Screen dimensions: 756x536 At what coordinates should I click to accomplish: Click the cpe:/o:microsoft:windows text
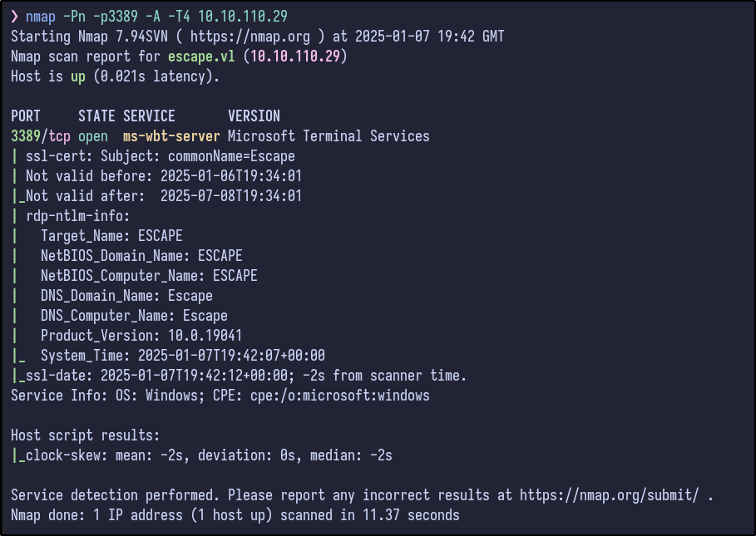coord(340,396)
